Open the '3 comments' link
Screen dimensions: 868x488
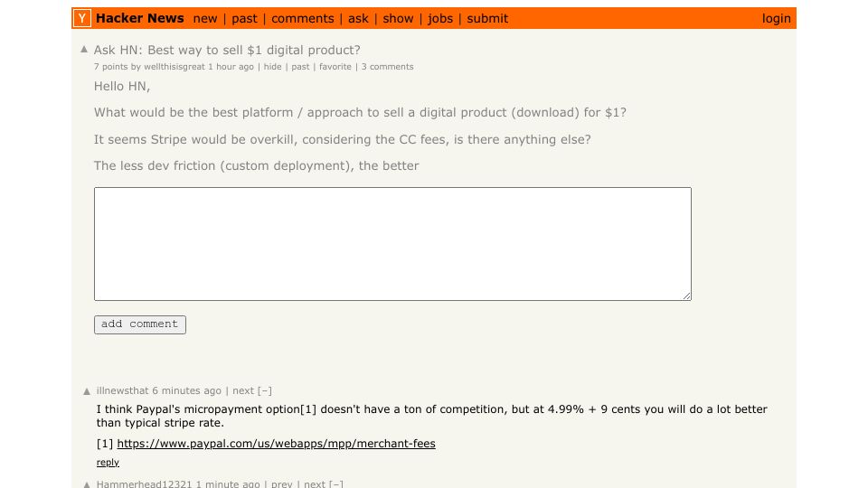388,66
